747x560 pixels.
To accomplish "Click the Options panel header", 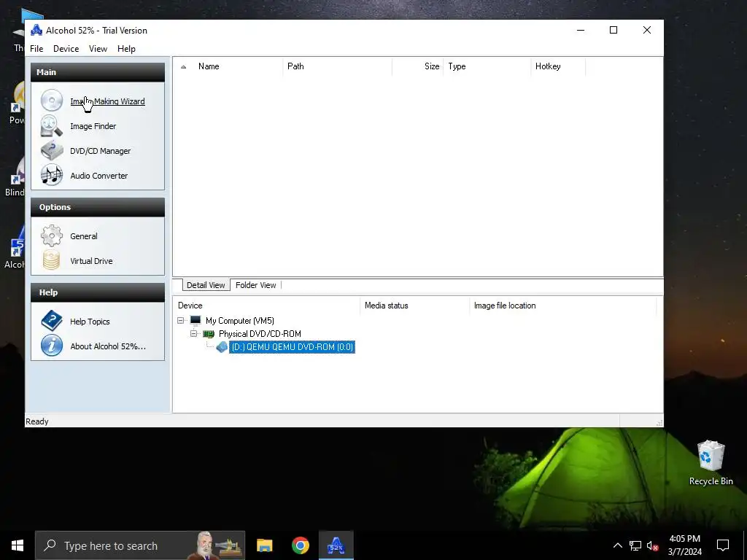I will coord(98,206).
